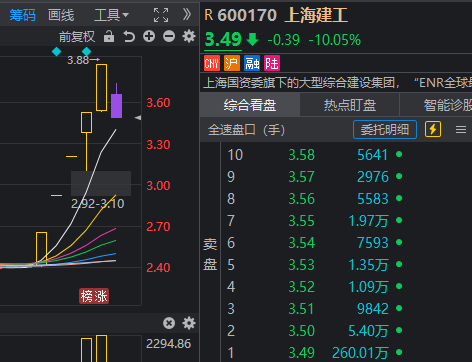Click sell level 3 price 3.51

301,309
